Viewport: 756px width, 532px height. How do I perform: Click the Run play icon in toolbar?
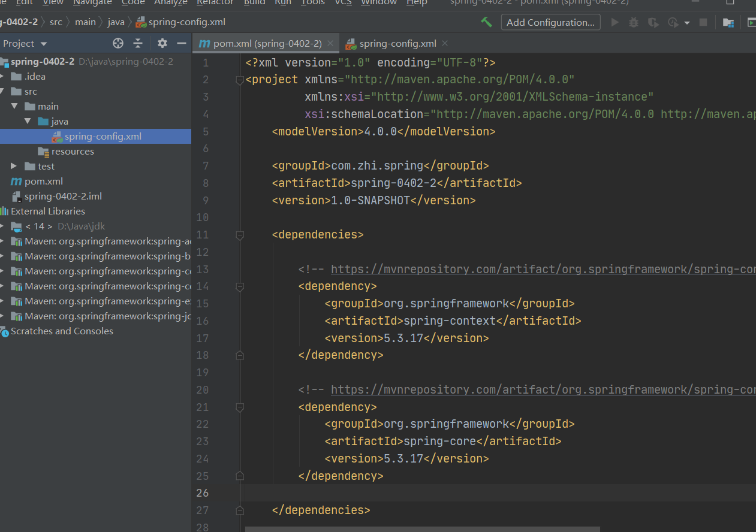tap(615, 23)
